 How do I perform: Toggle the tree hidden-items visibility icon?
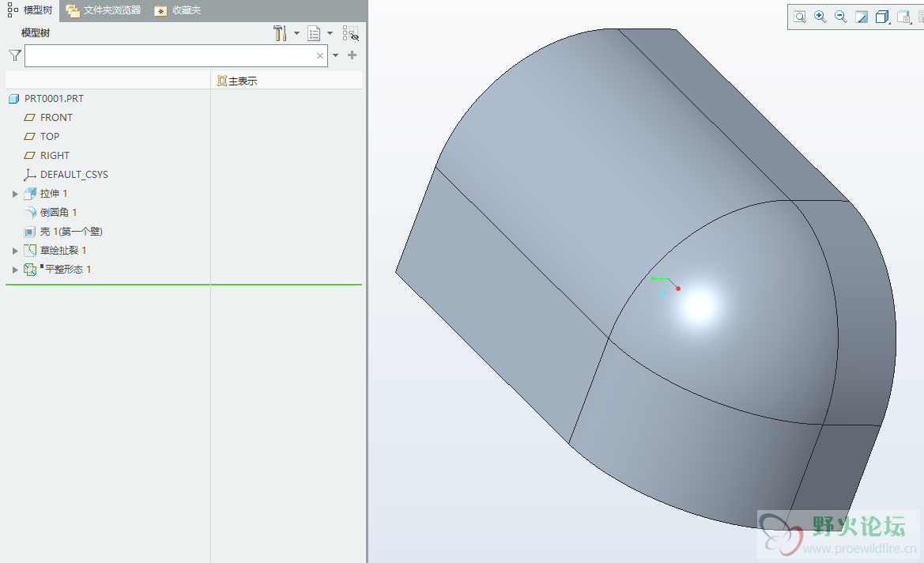[351, 33]
